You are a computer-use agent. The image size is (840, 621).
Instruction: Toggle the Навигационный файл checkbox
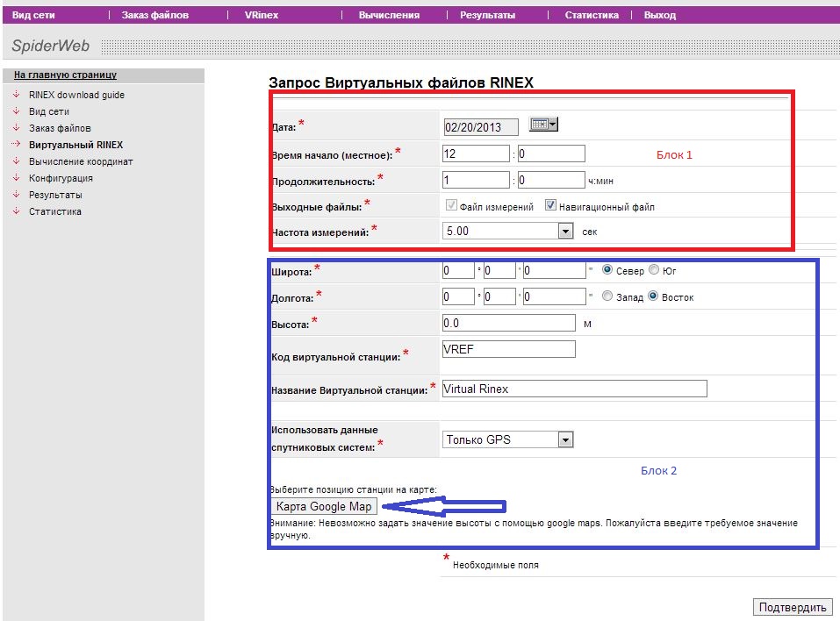pyautogui.click(x=550, y=205)
